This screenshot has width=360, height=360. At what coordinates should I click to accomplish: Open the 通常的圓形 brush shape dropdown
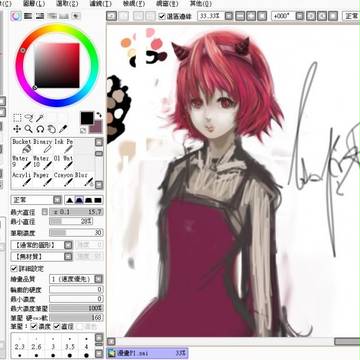(x=42, y=245)
